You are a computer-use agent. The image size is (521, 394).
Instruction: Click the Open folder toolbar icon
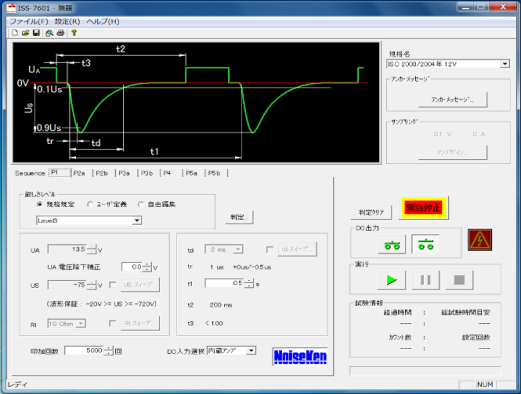[x=25, y=33]
